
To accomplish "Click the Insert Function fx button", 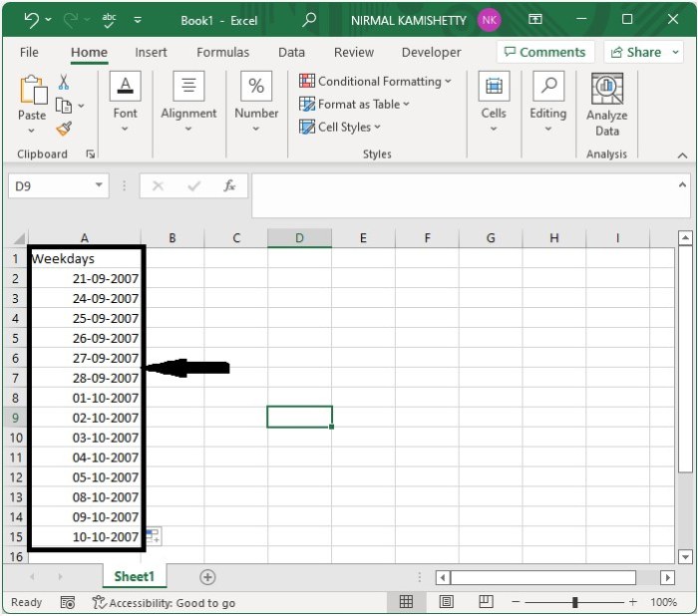I will coord(229,186).
